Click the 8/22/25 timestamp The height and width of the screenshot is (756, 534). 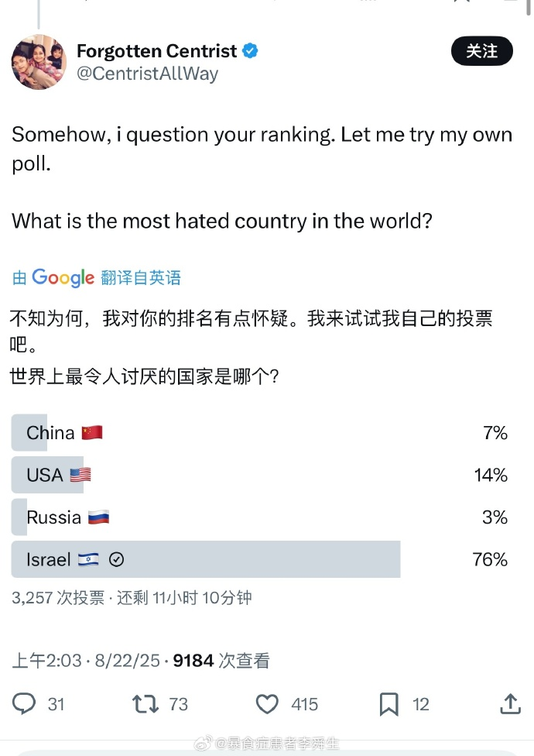(127, 661)
